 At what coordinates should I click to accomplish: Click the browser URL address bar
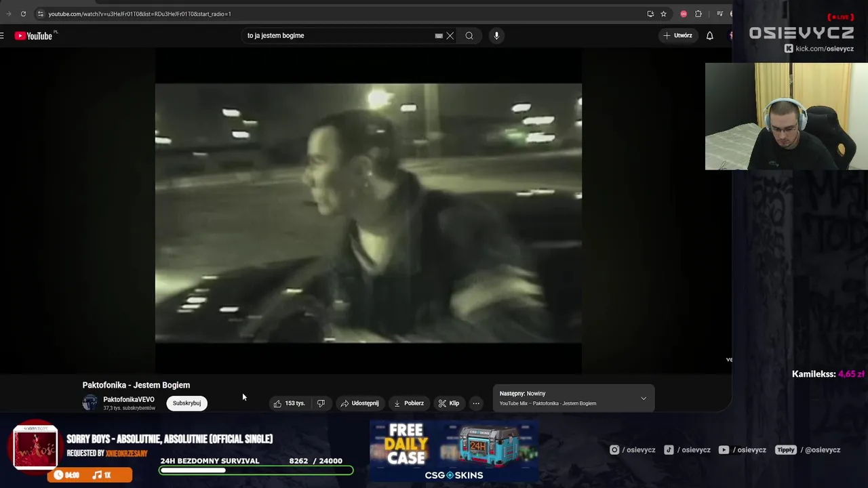(339, 14)
